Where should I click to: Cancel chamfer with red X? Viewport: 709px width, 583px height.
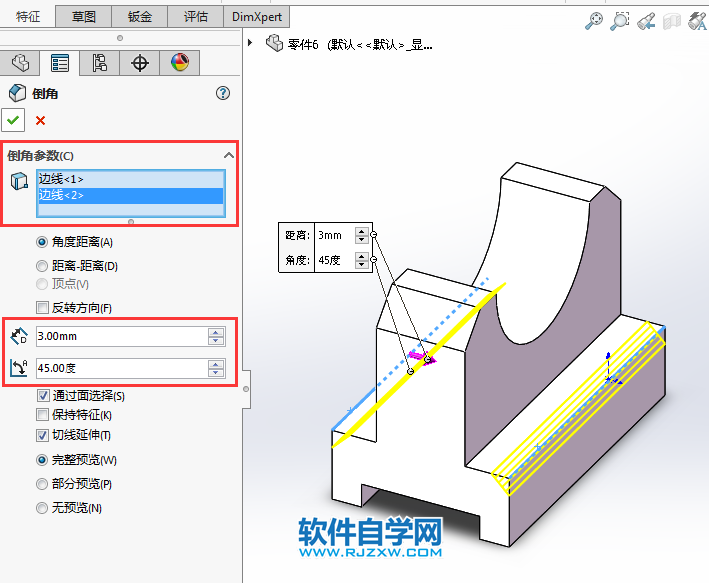40,120
